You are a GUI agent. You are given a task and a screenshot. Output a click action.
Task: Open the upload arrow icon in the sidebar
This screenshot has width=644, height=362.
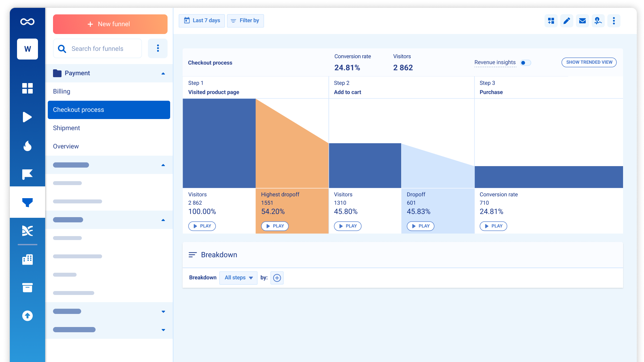point(27,316)
